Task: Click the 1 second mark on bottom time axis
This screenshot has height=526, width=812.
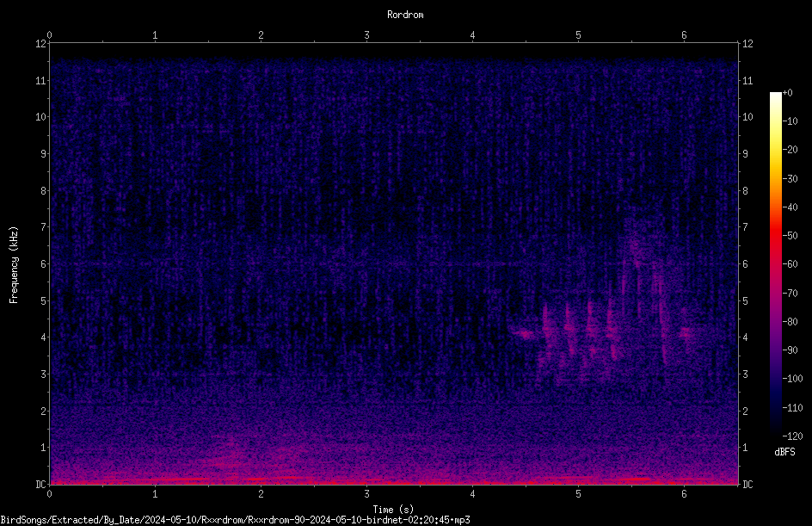Action: (x=155, y=494)
